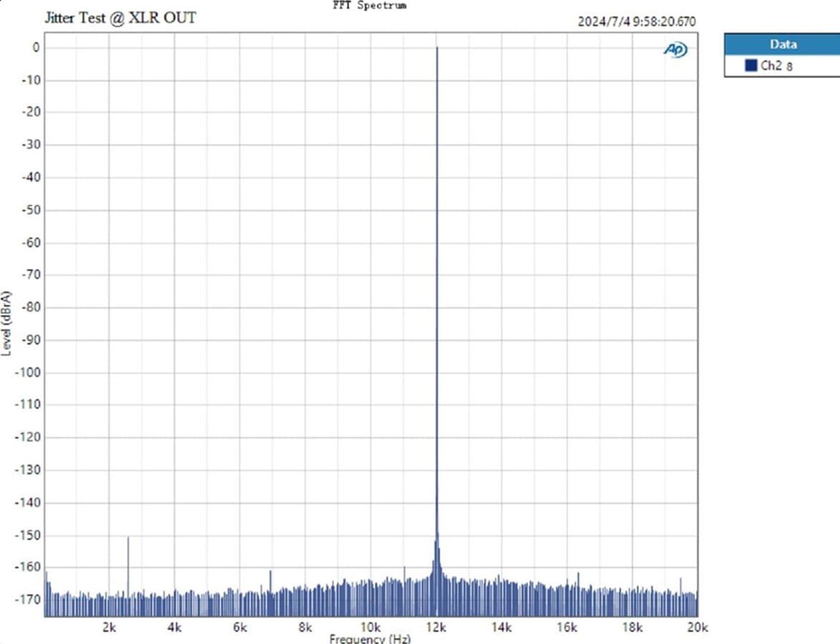Click the Data legend header
This screenshot has width=840, height=644.
tap(783, 44)
